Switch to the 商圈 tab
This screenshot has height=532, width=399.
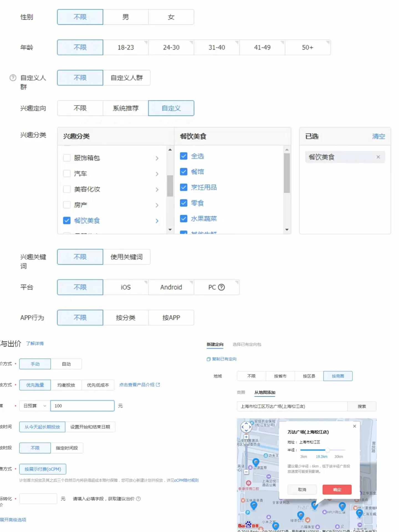(x=241, y=392)
